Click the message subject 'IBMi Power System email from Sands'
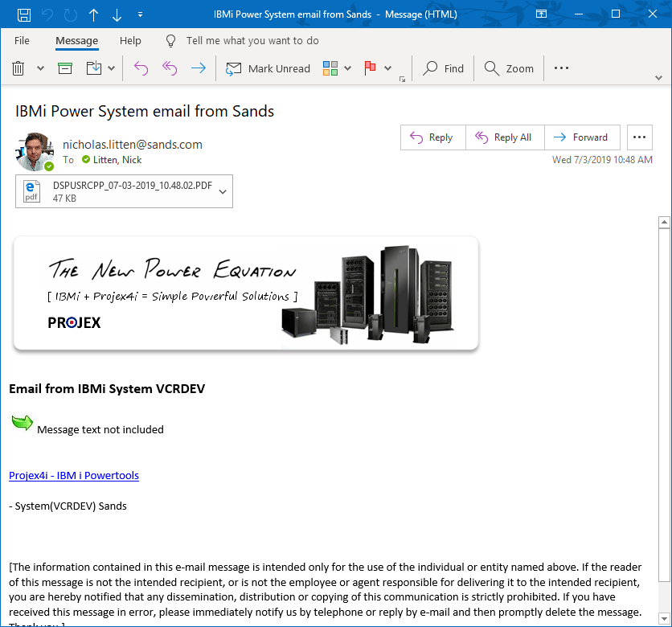Viewport: 672px width, 627px height. (x=145, y=112)
